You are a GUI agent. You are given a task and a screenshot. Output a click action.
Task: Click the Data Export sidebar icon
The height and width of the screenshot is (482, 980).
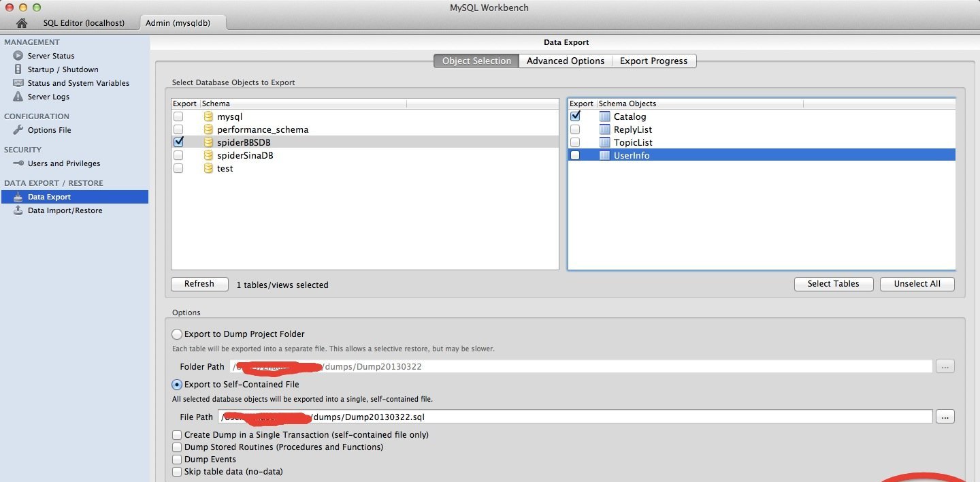18,197
